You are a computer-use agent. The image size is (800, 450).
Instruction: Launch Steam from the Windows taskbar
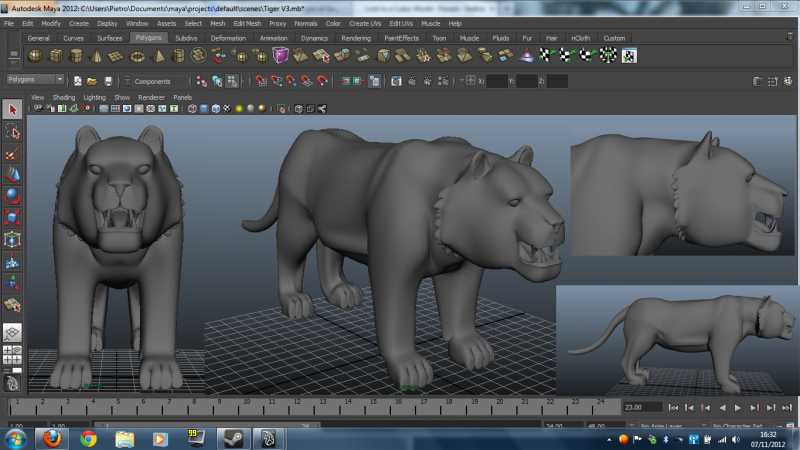232,438
